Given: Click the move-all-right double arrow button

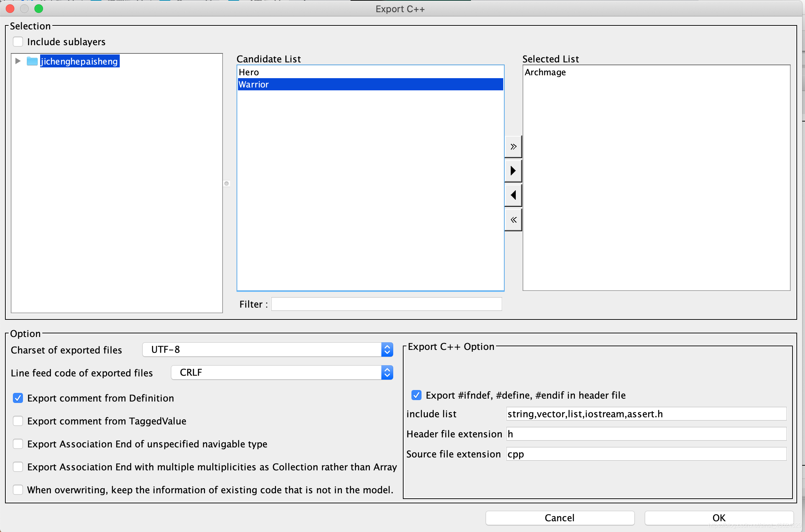Looking at the screenshot, I should pyautogui.click(x=513, y=147).
